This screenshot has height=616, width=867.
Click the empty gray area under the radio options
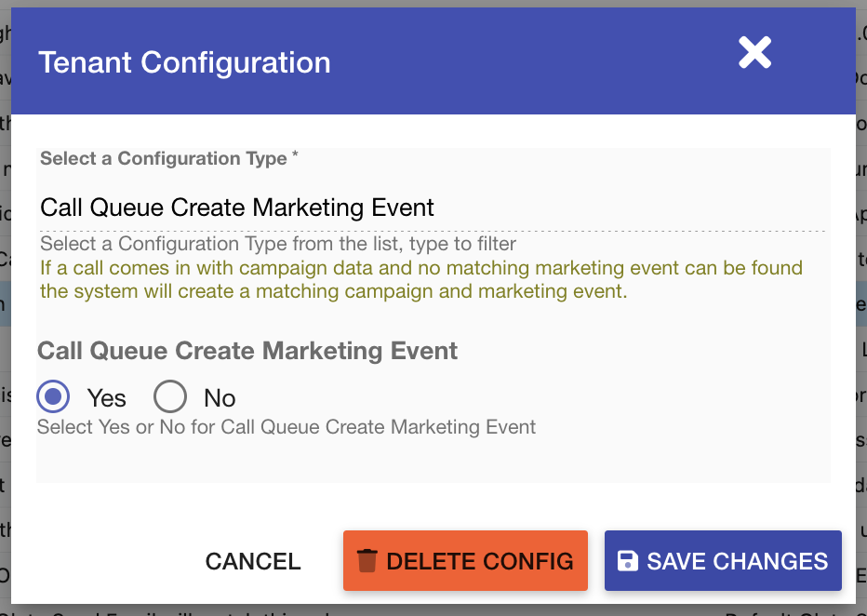433,461
